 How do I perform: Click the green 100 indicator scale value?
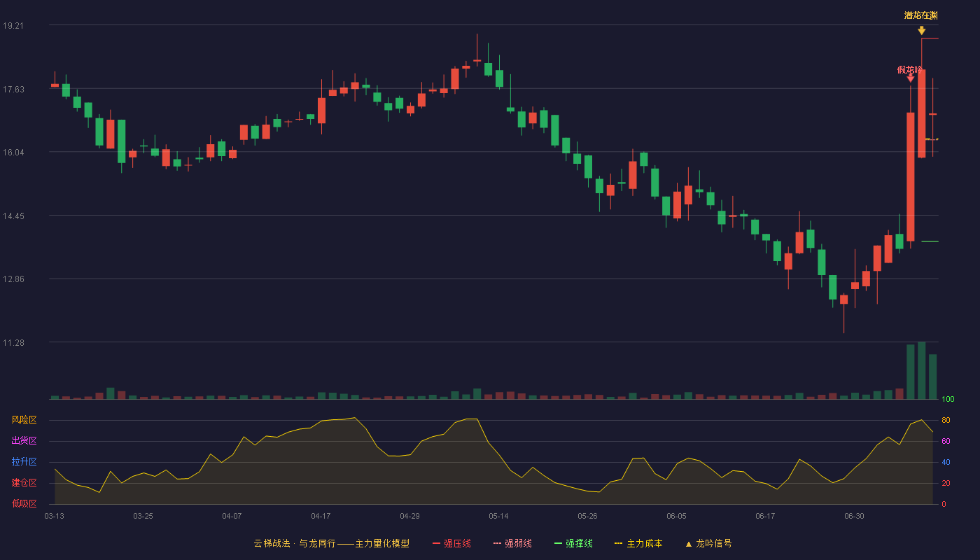pos(948,400)
